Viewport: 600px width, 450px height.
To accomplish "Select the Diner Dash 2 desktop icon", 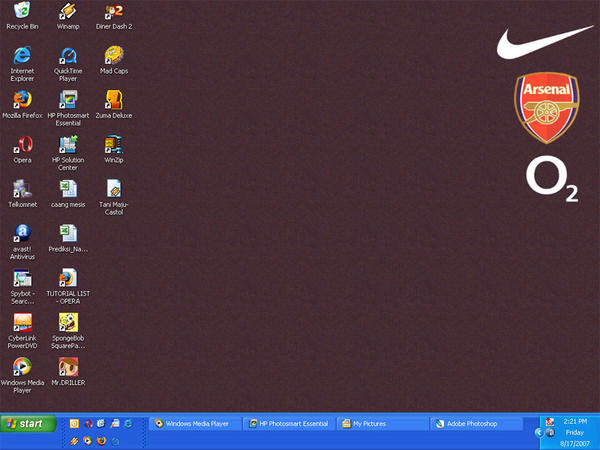I will click(114, 16).
